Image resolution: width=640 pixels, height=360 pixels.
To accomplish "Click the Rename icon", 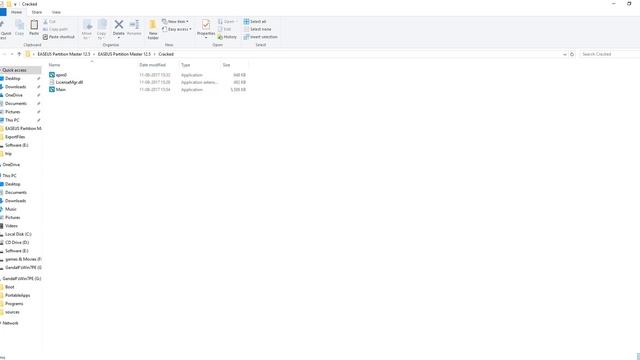I will coord(134,24).
